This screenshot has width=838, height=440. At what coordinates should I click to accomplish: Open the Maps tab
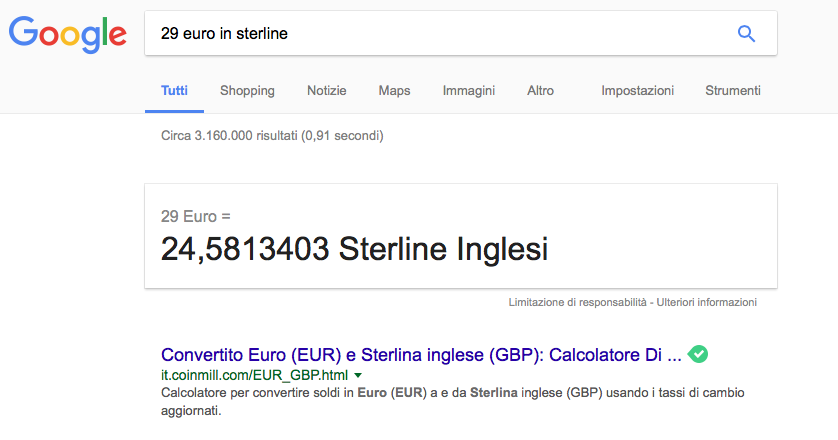(x=394, y=90)
